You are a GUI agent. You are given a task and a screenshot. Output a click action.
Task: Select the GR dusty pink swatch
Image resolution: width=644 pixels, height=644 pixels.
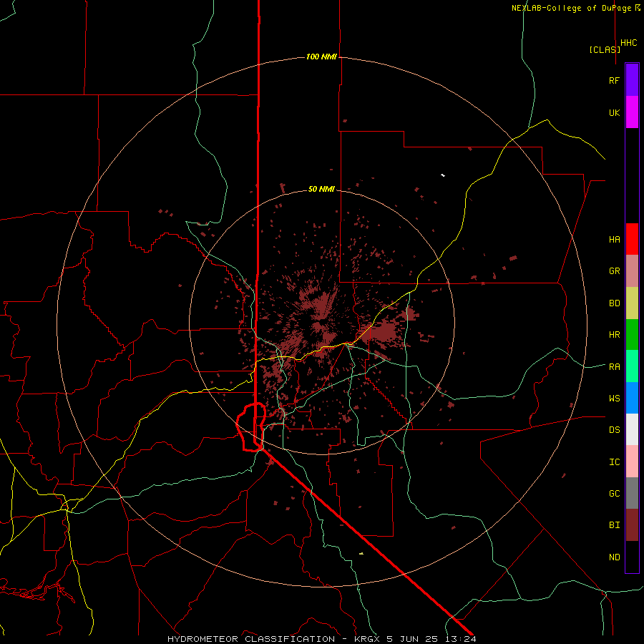click(x=632, y=271)
